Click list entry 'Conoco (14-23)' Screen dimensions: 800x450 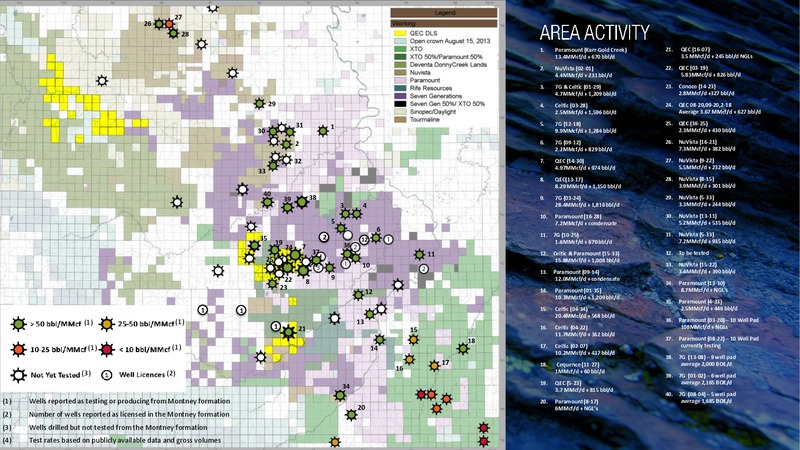point(697,87)
